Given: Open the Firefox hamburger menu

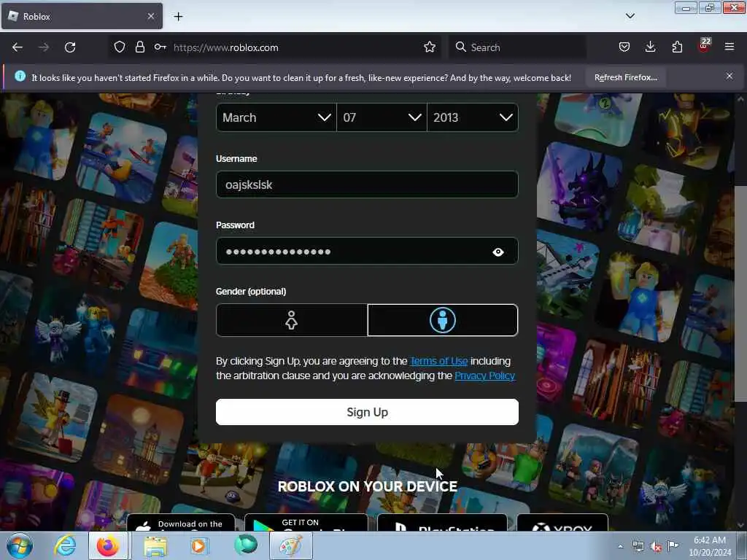Looking at the screenshot, I should [729, 47].
